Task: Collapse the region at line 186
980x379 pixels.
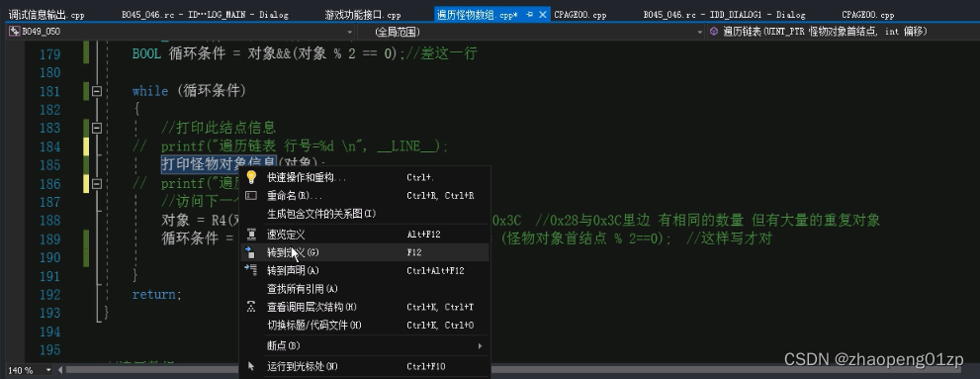Action: (x=97, y=184)
